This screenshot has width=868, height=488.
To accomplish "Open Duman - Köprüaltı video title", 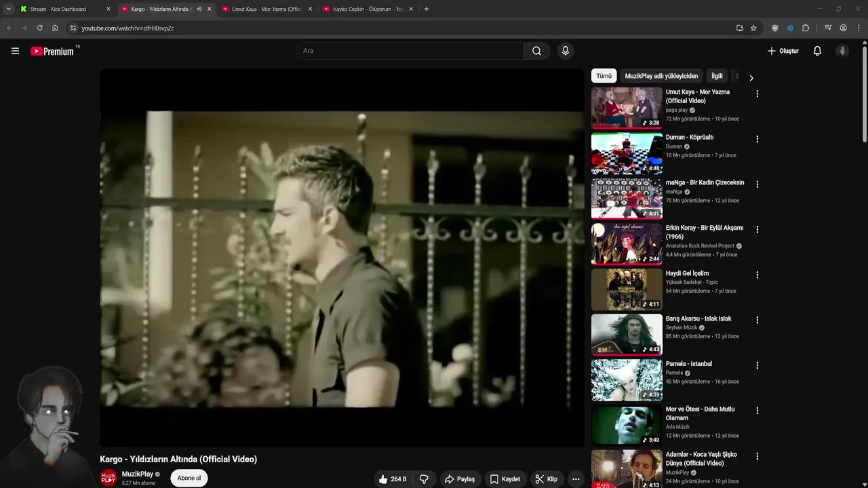I will coord(690,137).
